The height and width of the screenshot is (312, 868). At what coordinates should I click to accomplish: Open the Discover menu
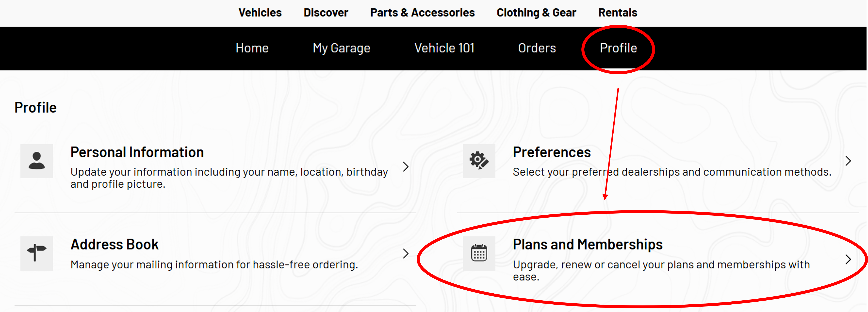point(326,13)
